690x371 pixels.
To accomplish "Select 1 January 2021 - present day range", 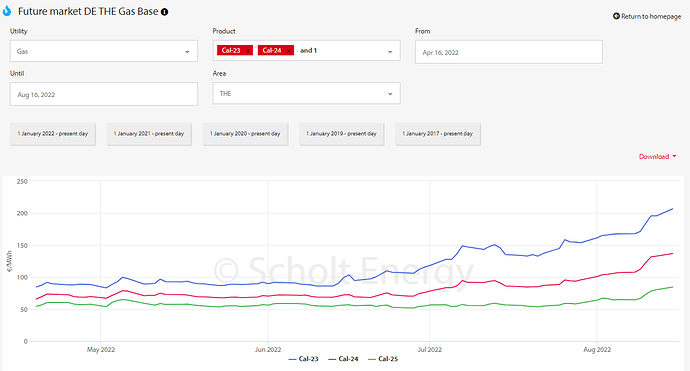I will click(149, 134).
